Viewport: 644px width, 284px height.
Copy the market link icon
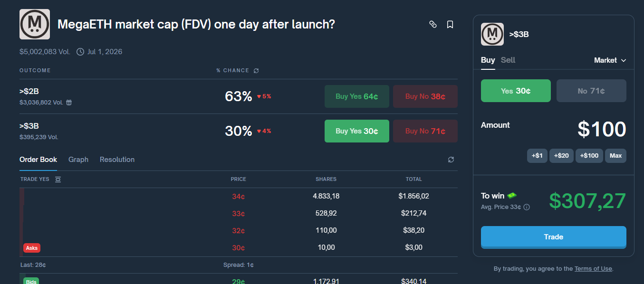click(433, 24)
